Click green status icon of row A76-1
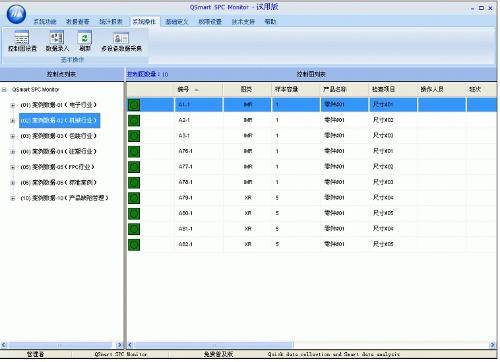Image resolution: width=500 pixels, height=362 pixels. (x=134, y=151)
